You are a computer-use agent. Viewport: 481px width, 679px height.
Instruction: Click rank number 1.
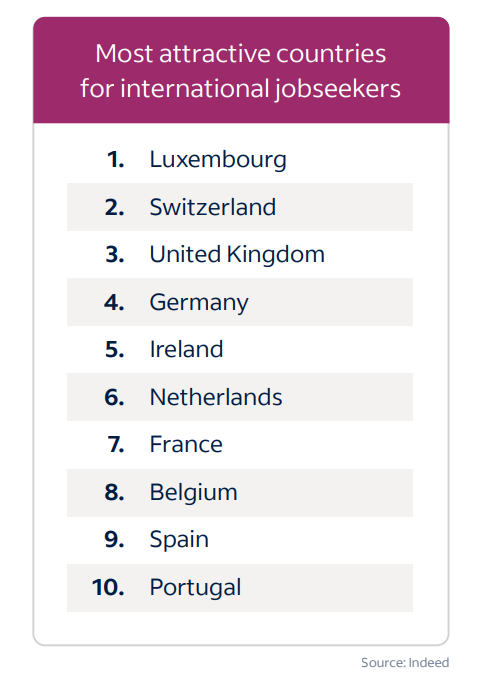point(116,160)
